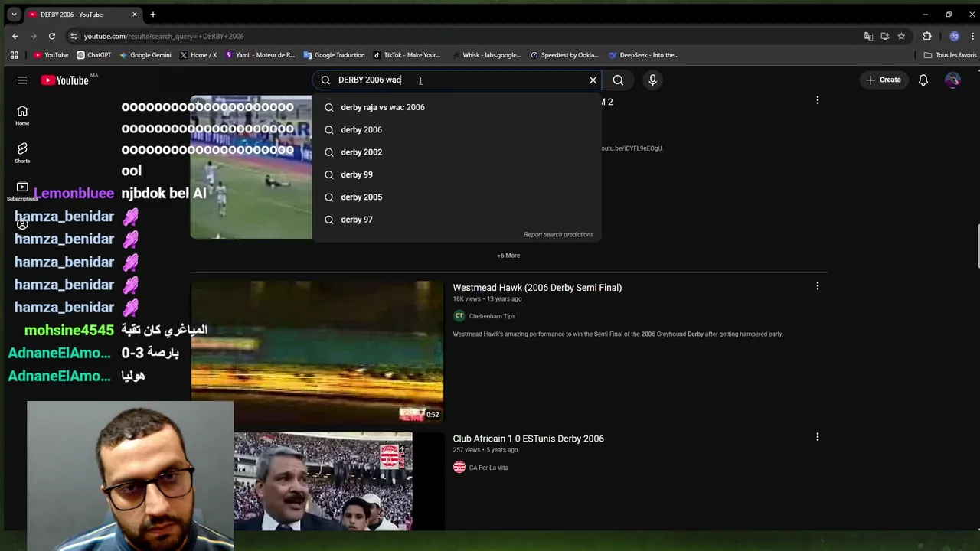
Task: Click the YouTube logo
Action: coord(65,80)
